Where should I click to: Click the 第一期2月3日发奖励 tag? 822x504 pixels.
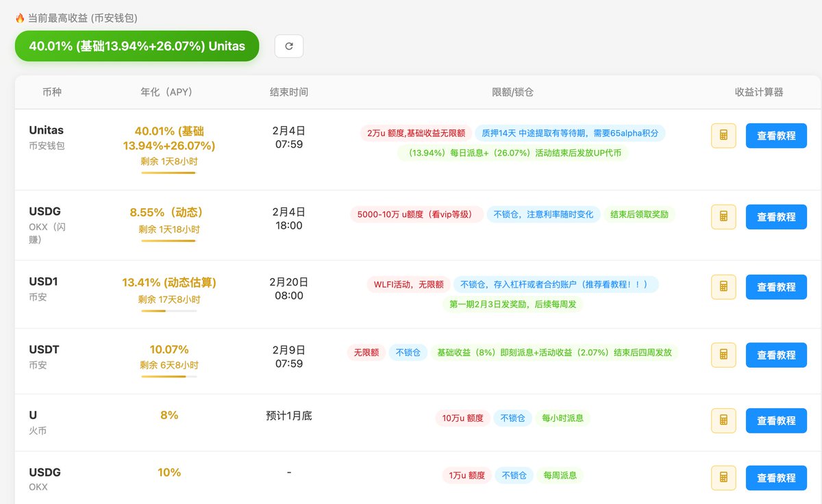point(512,304)
